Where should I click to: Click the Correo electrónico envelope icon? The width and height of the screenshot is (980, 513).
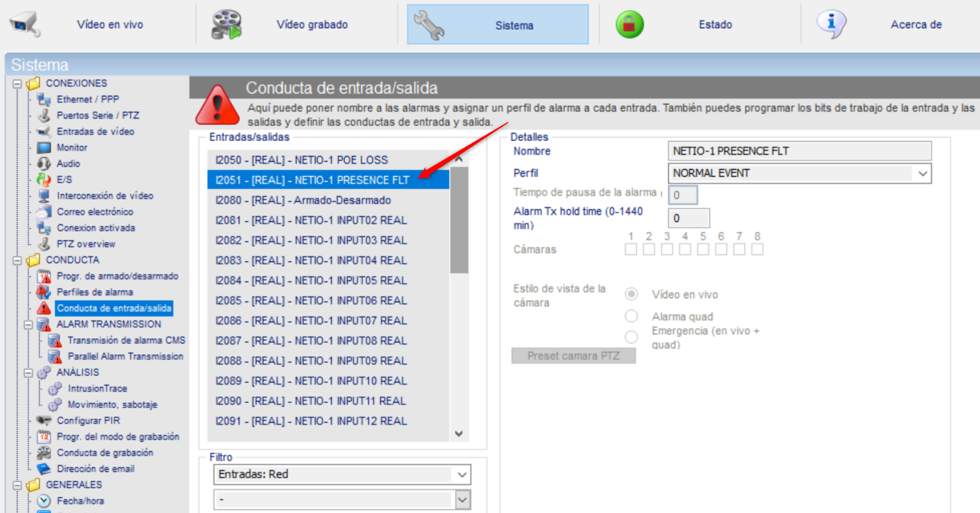[x=44, y=212]
